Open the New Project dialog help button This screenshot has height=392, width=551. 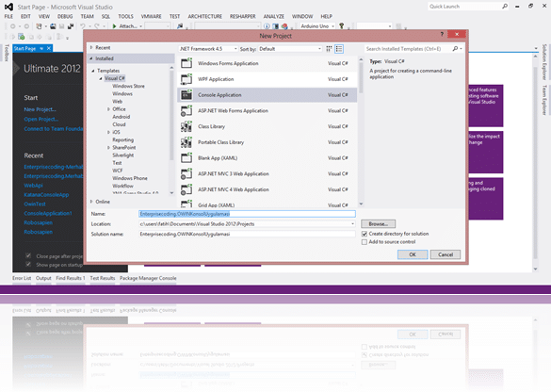442,34
